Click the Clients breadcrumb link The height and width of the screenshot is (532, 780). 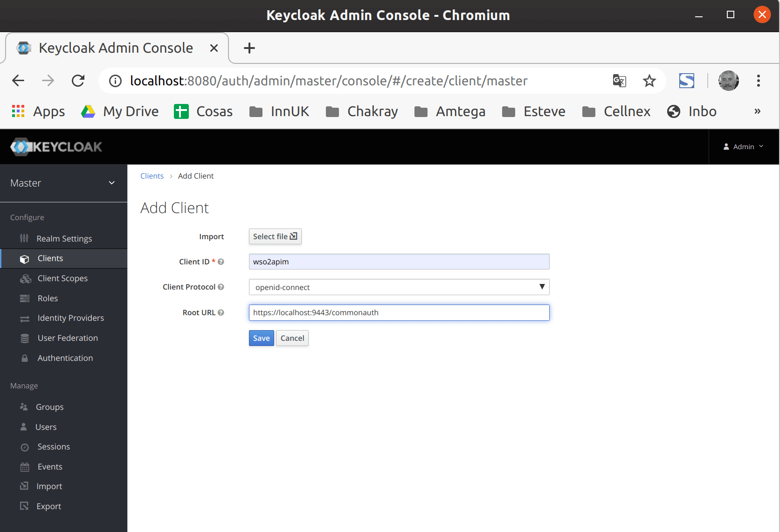[152, 176]
